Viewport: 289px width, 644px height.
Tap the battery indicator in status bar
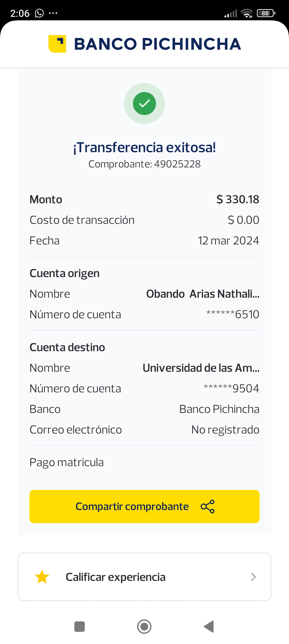pos(266,13)
